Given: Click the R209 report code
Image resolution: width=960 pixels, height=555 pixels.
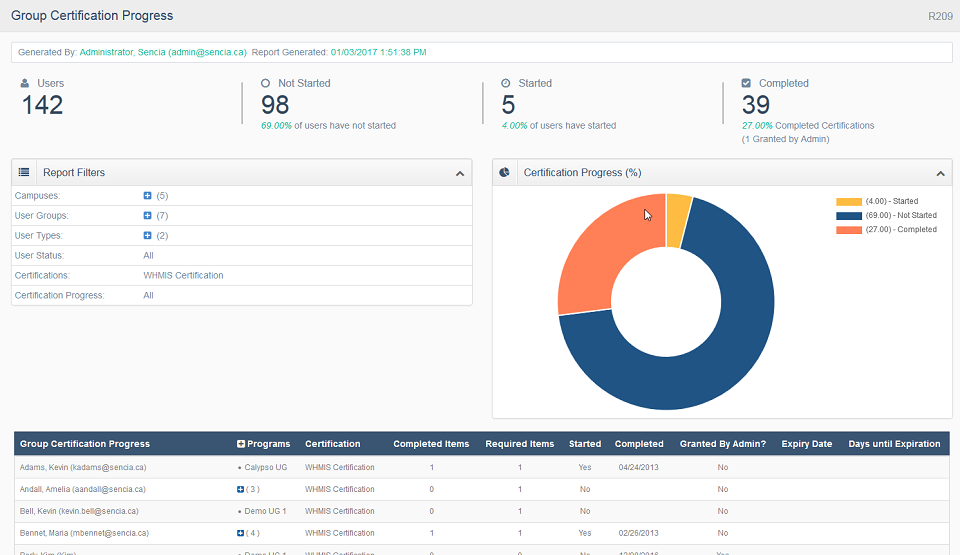Looking at the screenshot, I should (940, 16).
